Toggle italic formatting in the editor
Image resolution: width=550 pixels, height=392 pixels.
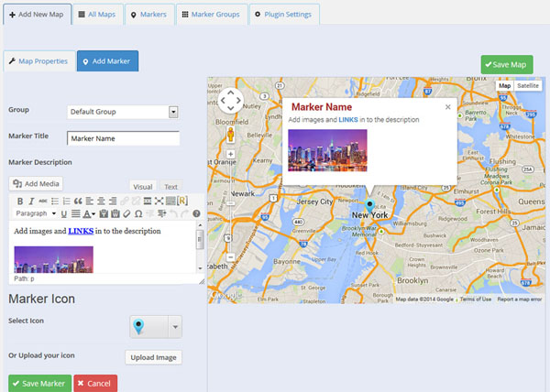[x=31, y=201]
